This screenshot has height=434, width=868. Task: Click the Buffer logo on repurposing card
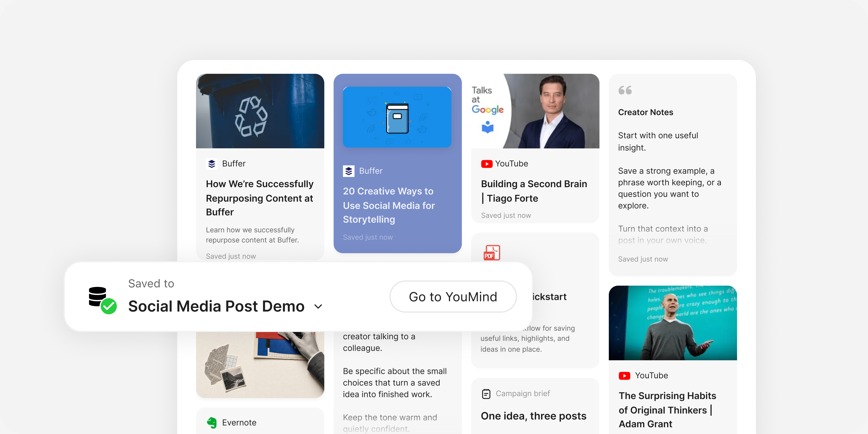[211, 164]
